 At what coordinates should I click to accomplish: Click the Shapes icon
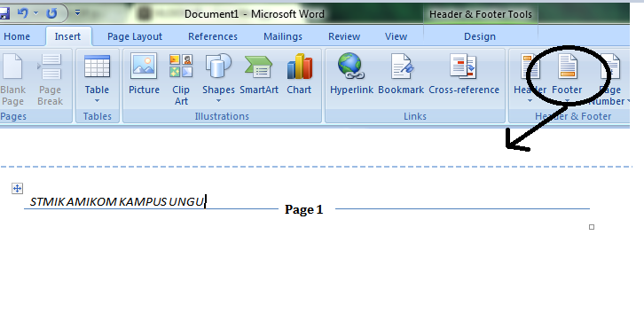218,66
